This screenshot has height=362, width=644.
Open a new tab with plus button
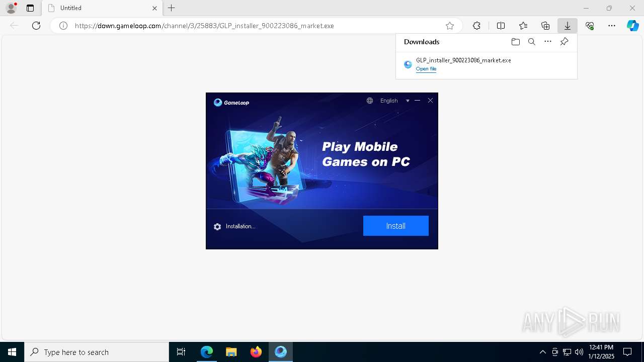172,8
